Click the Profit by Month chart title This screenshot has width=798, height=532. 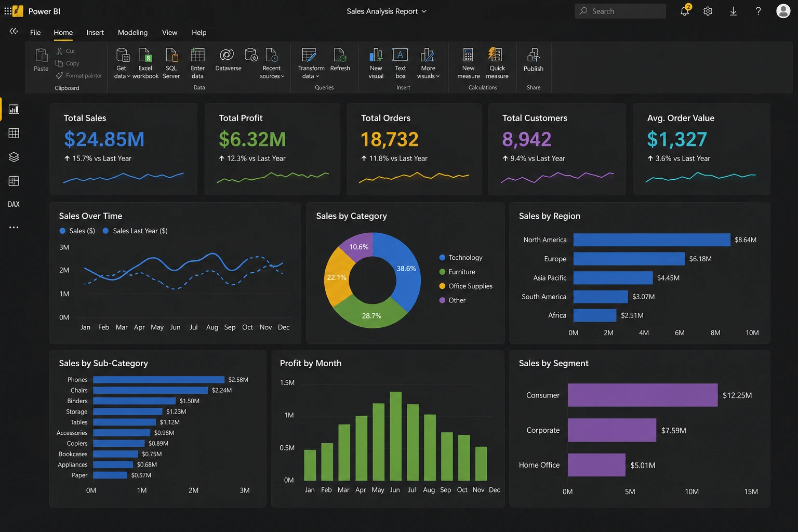(311, 363)
